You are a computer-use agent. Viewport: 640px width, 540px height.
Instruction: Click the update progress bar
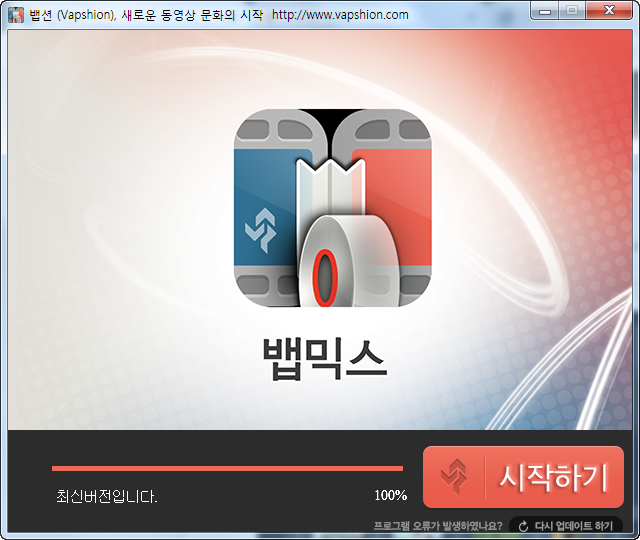[227, 469]
